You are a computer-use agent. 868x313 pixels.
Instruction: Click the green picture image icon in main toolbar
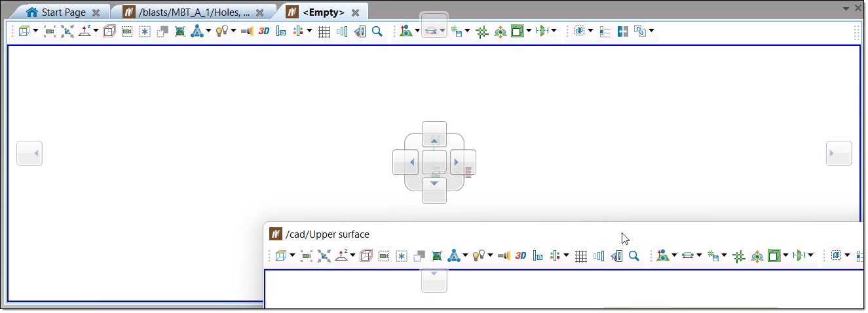(181, 31)
